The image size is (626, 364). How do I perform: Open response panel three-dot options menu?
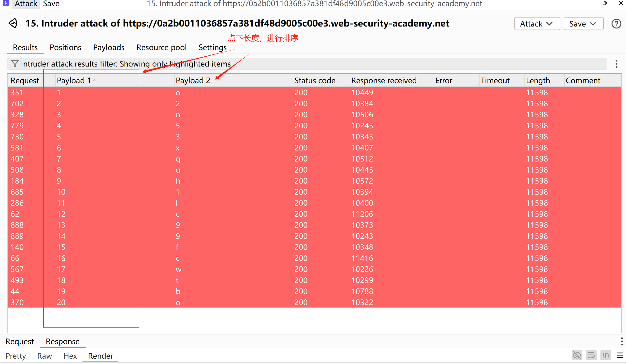[622, 341]
